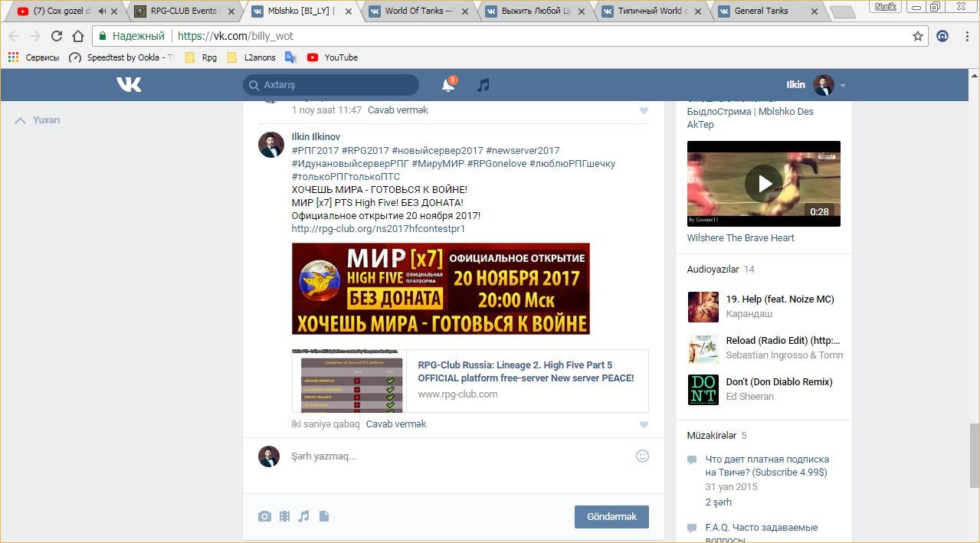The height and width of the screenshot is (543, 980).
Task: Open the Rpg bookmarks folder
Action: [202, 57]
